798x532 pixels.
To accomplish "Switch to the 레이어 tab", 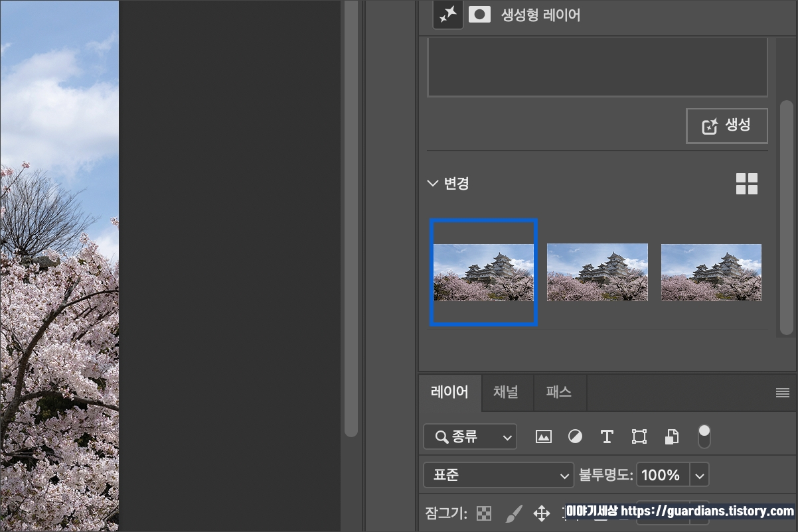I will click(450, 392).
